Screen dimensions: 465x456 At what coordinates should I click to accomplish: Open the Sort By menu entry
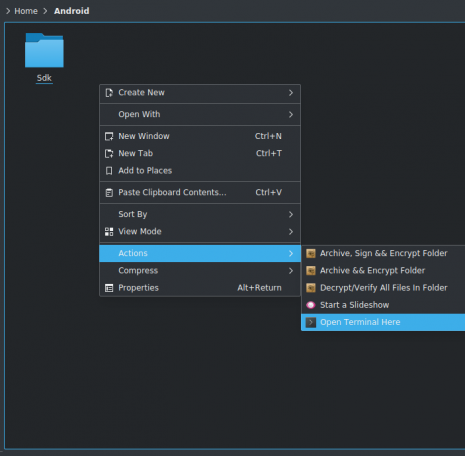(200, 214)
